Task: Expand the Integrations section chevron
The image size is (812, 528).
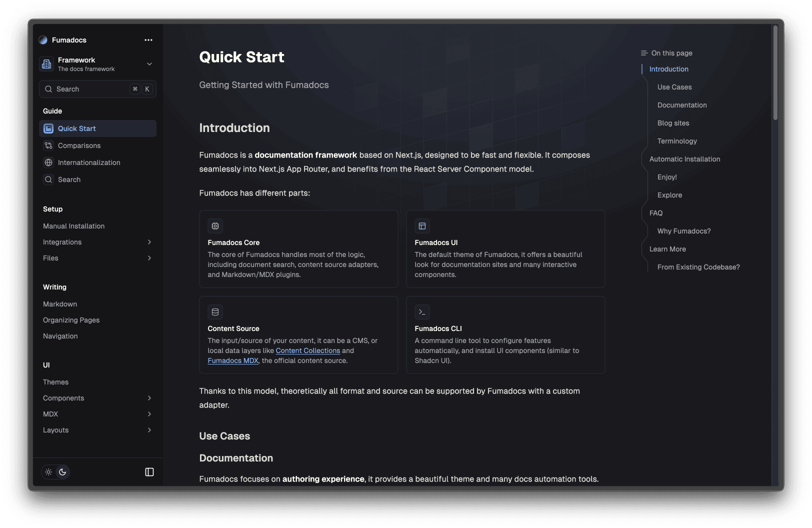Action: click(149, 242)
